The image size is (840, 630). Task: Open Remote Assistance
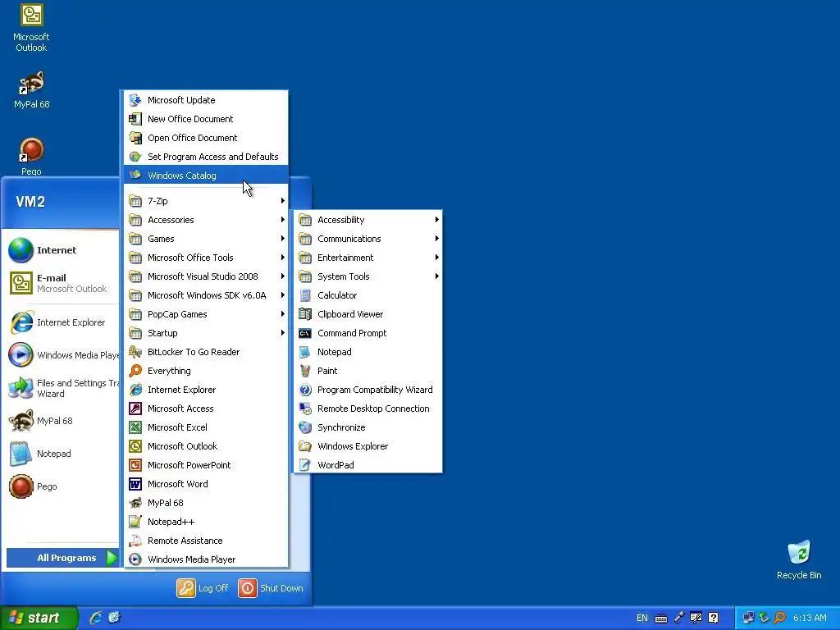coord(206,540)
